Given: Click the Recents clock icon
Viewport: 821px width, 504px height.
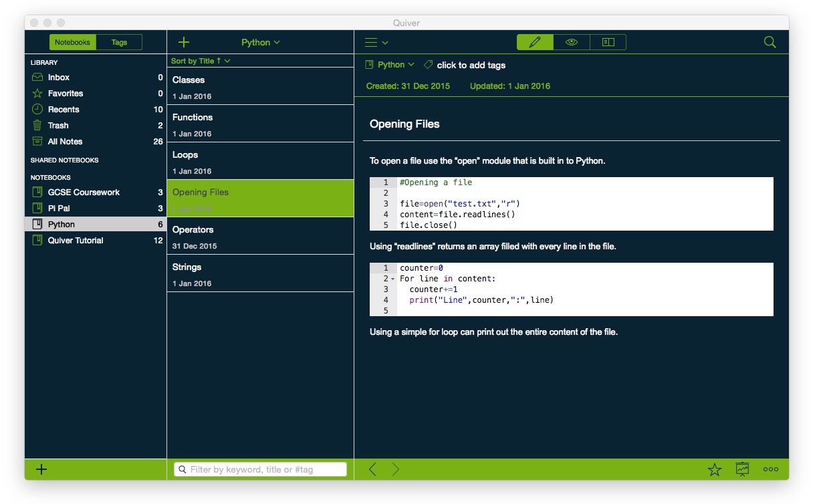Looking at the screenshot, I should tap(37, 110).
